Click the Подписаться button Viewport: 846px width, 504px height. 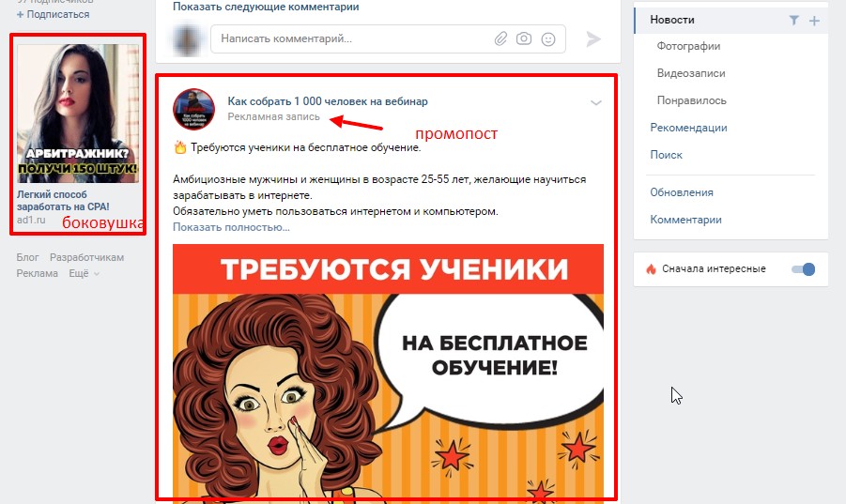click(x=53, y=15)
